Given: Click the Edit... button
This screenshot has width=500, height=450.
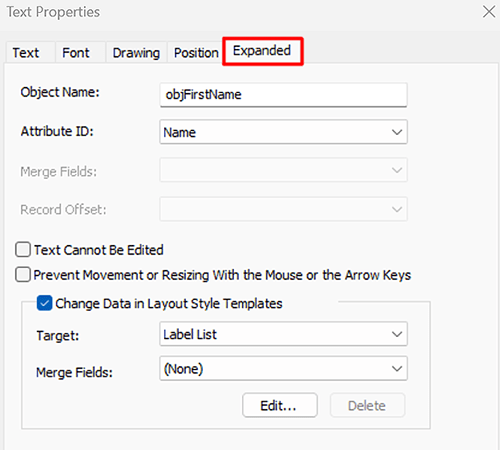Looking at the screenshot, I should tap(280, 405).
